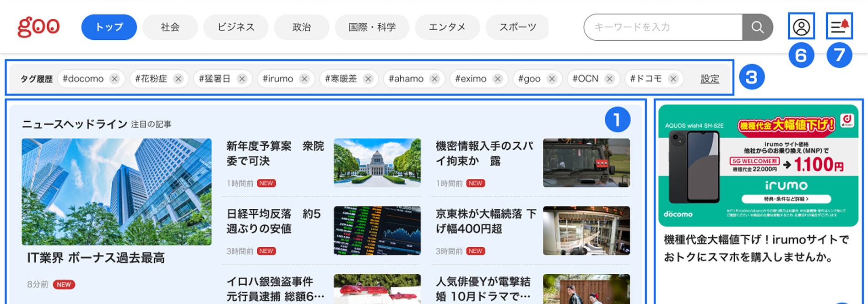
Task: Click the タグ履歴 label
Action: [x=37, y=79]
